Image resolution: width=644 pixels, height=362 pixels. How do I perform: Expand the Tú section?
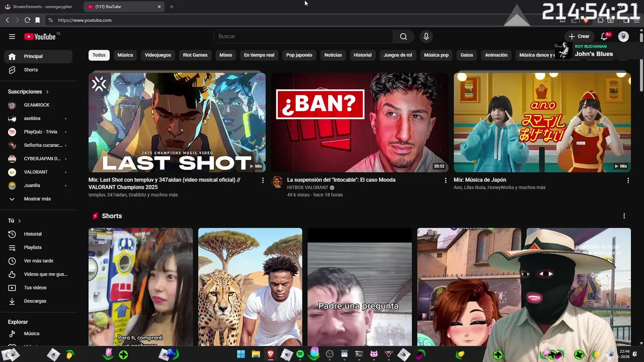pos(15,221)
